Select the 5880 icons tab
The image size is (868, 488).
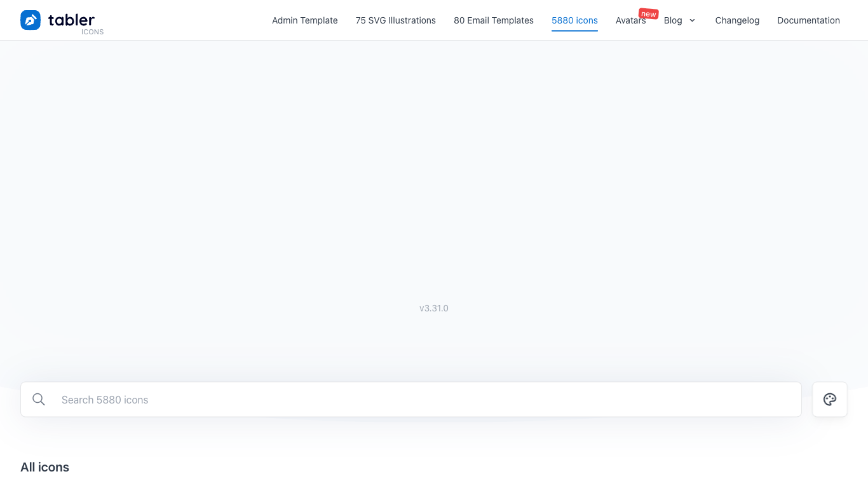(x=574, y=20)
